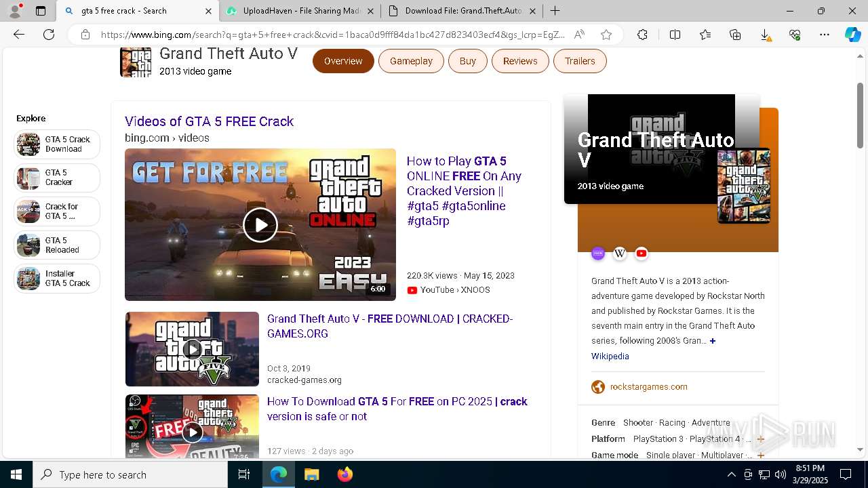Close the Download File tab
The image size is (868, 488).
pyautogui.click(x=533, y=11)
